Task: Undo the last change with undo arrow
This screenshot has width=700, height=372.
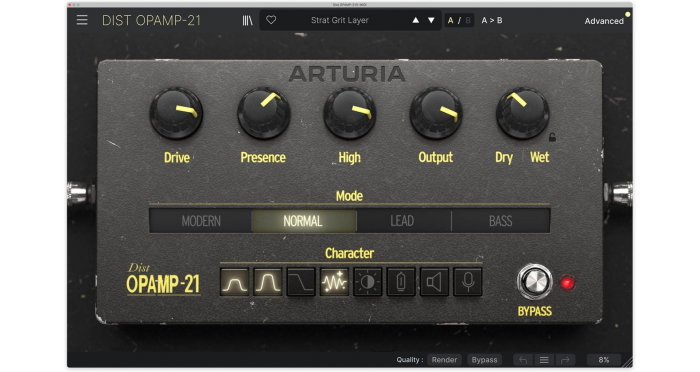Action: [x=523, y=360]
